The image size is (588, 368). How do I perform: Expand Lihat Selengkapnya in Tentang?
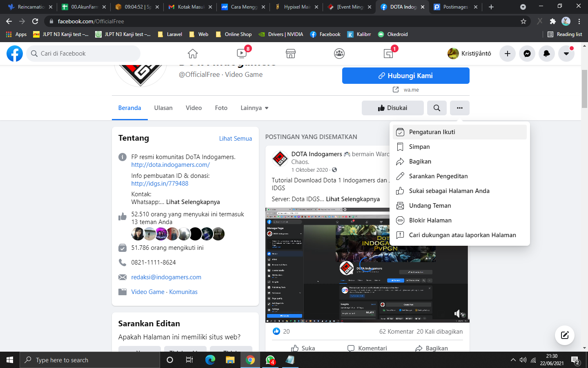(193, 202)
